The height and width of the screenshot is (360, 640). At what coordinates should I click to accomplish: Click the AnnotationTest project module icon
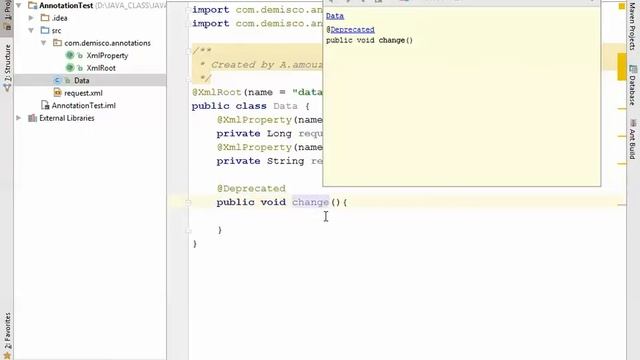tap(32, 5)
